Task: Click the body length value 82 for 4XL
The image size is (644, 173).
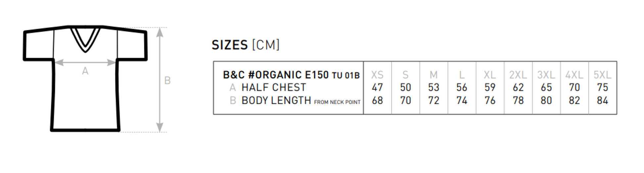Action: pos(574,100)
